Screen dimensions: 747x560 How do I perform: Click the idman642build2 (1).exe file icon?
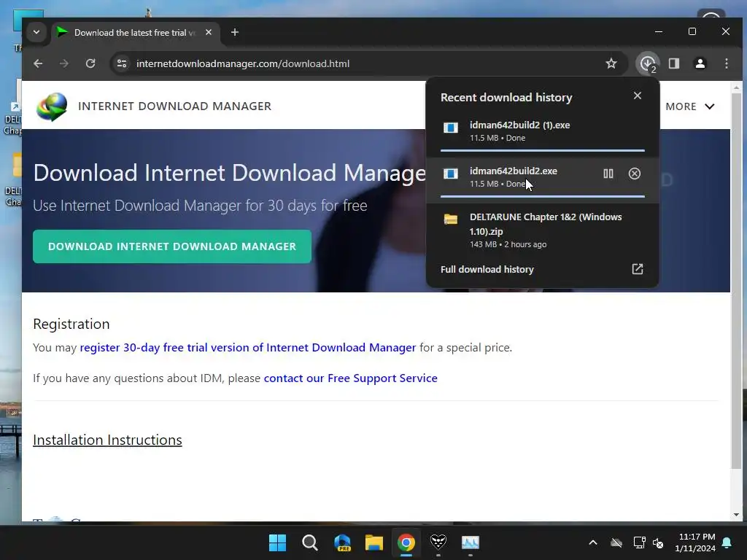pos(451,128)
